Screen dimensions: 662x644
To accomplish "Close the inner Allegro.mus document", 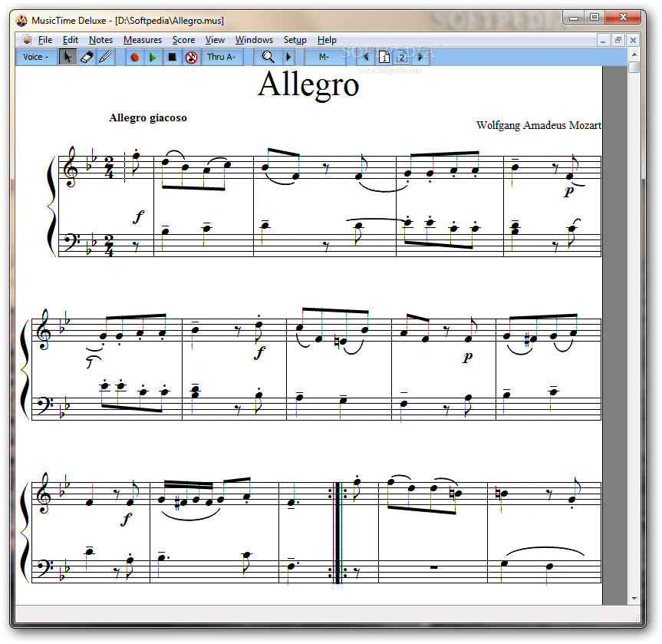I will (x=633, y=41).
